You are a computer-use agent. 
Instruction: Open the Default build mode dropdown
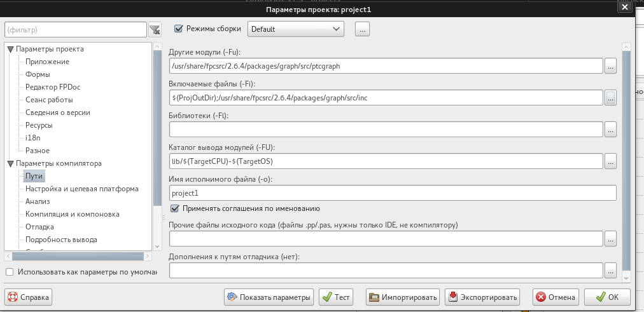(x=296, y=29)
